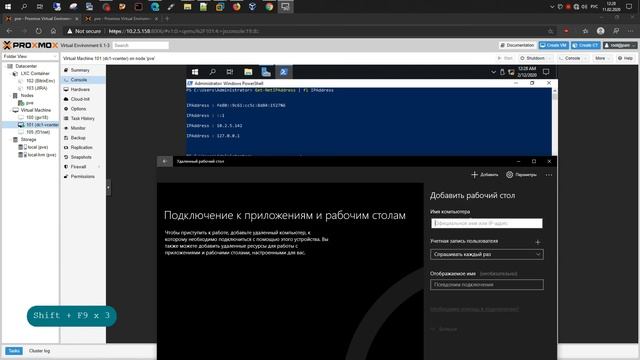
Task: Select container 102 in the resource tree
Action: (40, 81)
